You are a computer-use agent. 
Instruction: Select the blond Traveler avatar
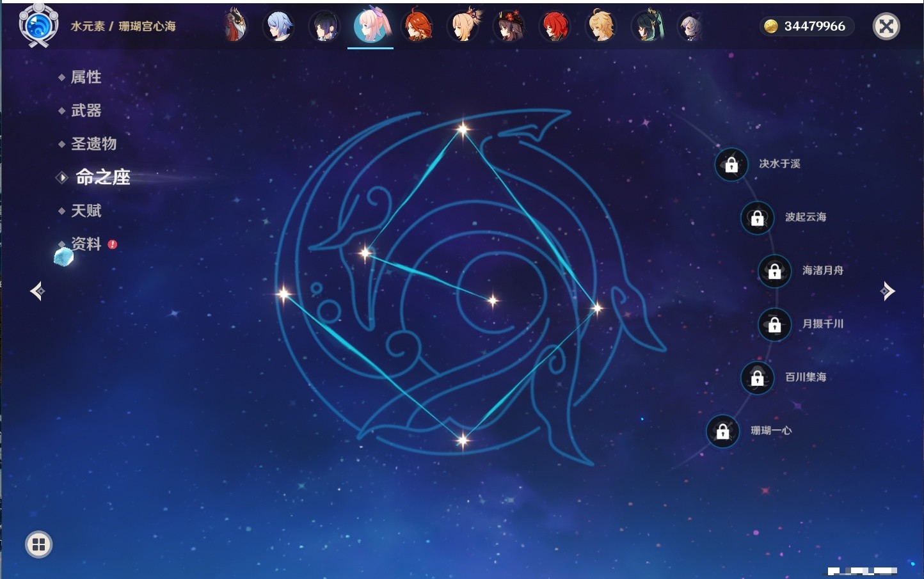pyautogui.click(x=601, y=26)
